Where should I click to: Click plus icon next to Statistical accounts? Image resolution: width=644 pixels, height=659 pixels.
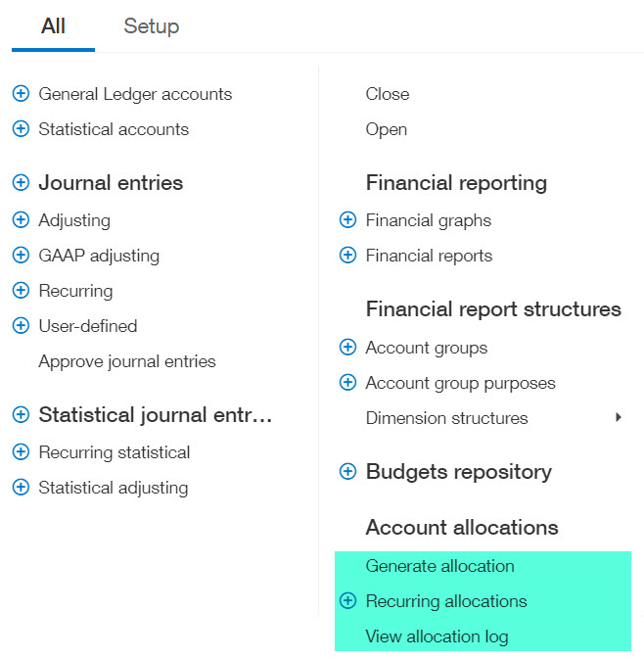(x=21, y=129)
